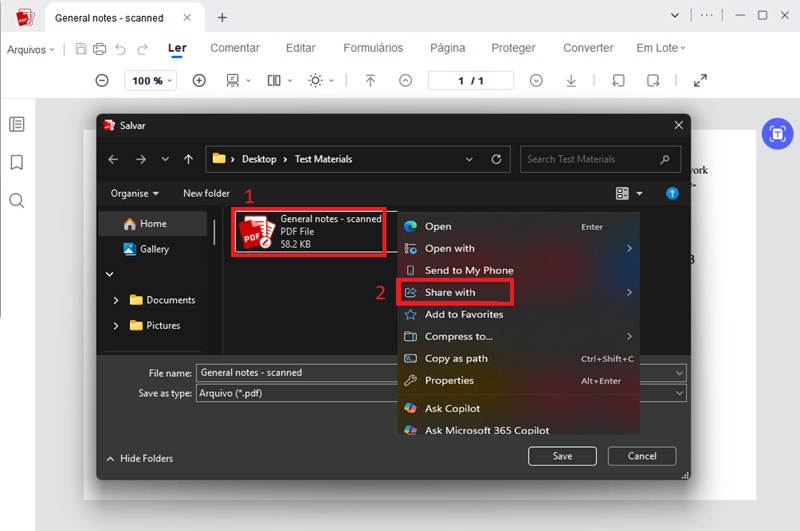800x531 pixels.
Task: Open recent locations chevron in dialog
Action: 165,159
